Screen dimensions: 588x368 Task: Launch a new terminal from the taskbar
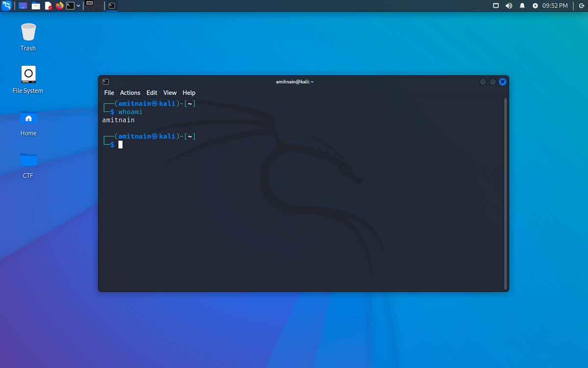[70, 5]
